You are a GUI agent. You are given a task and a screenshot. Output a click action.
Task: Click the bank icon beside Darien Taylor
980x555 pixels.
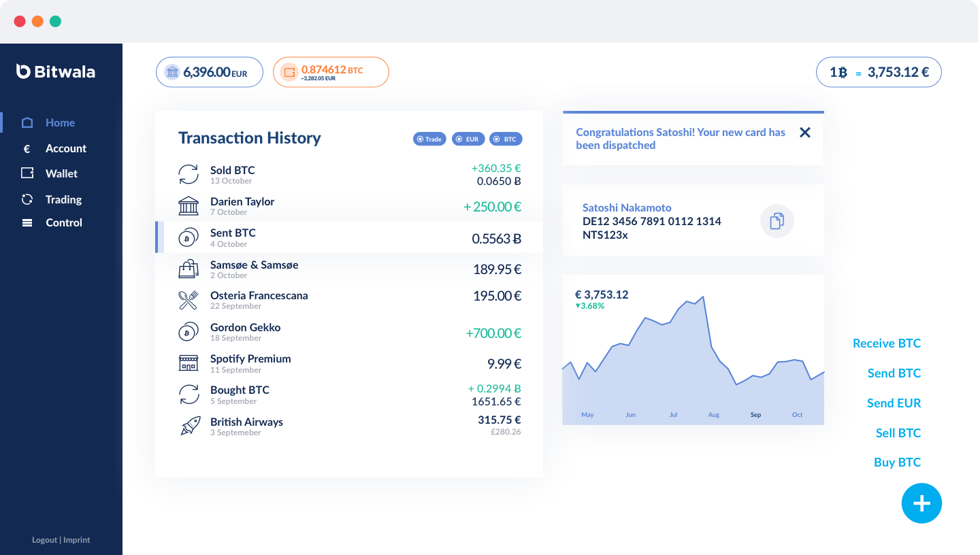[x=189, y=206]
